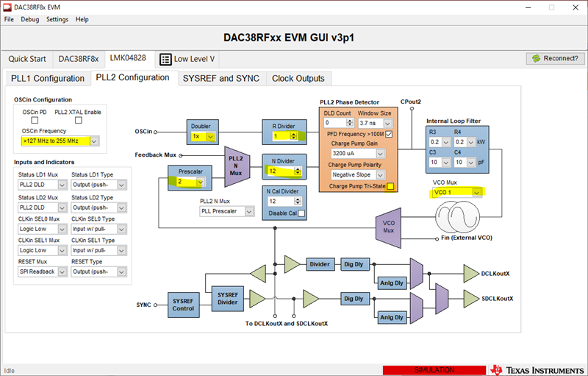Viewport: 588px width, 376px height.
Task: Click the Low Level View list icon
Action: [165, 60]
